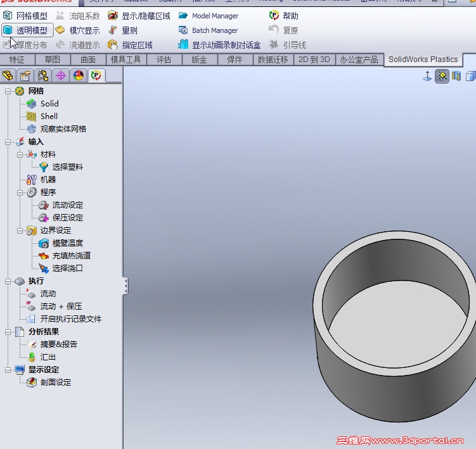This screenshot has width=476, height=449.
Task: Select the 量测 measure tool
Action: pos(123,30)
